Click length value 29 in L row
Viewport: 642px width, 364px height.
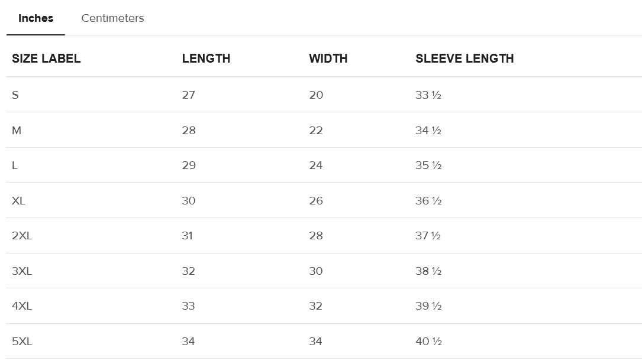(x=189, y=165)
